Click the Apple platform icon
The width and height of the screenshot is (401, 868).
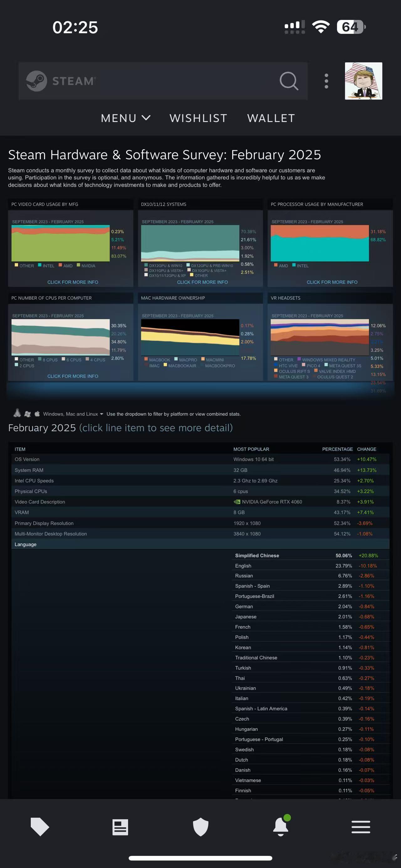tap(37, 413)
